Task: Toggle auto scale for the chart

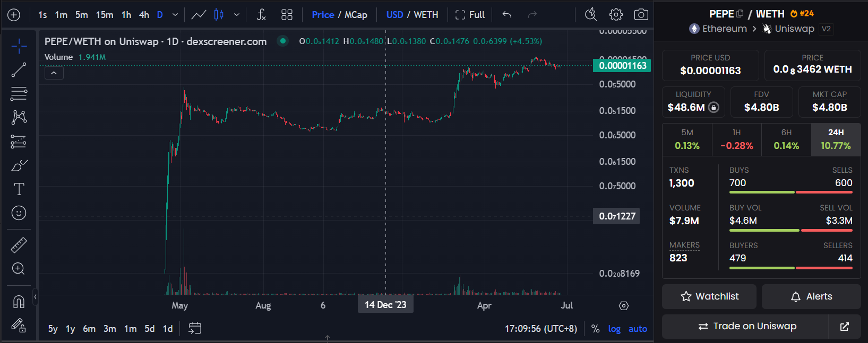Action: (638, 329)
